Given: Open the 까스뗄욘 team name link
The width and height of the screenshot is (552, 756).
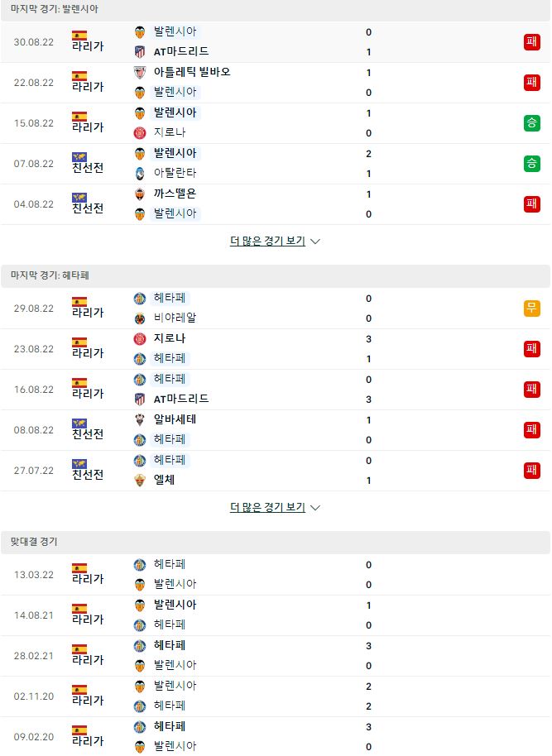Looking at the screenshot, I should (x=175, y=194).
